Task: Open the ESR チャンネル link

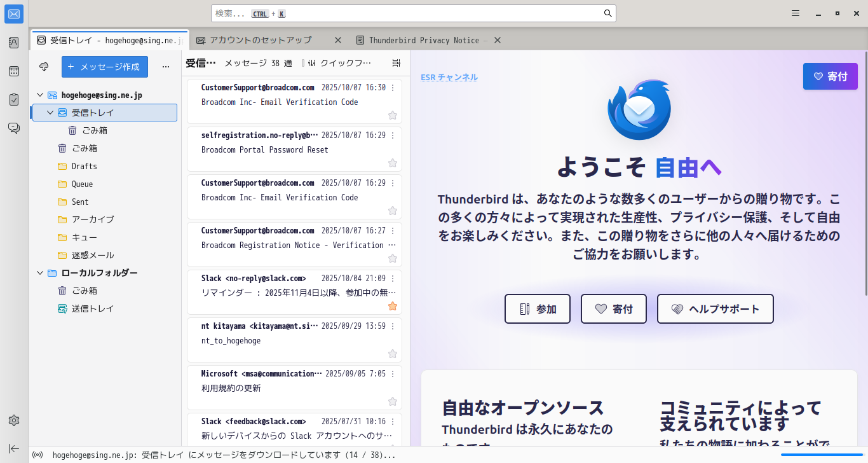Action: (x=449, y=77)
